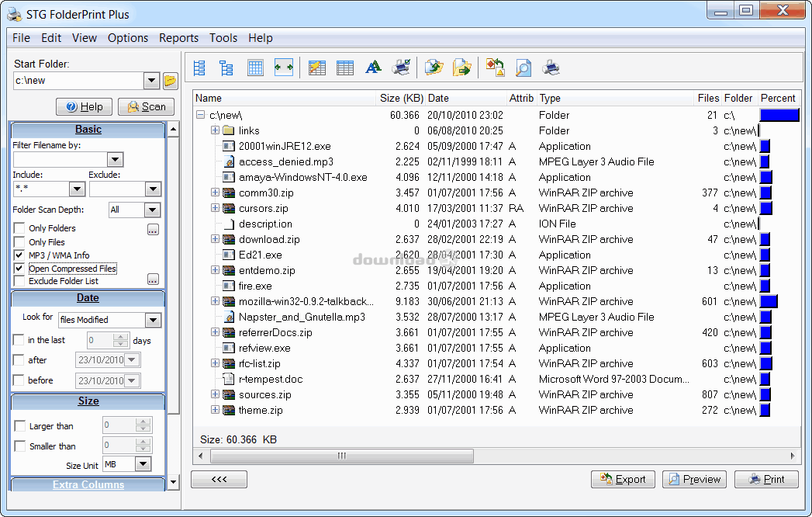Image resolution: width=812 pixels, height=517 pixels.
Task: Click the Ed21.exe application icon
Action: [x=228, y=255]
